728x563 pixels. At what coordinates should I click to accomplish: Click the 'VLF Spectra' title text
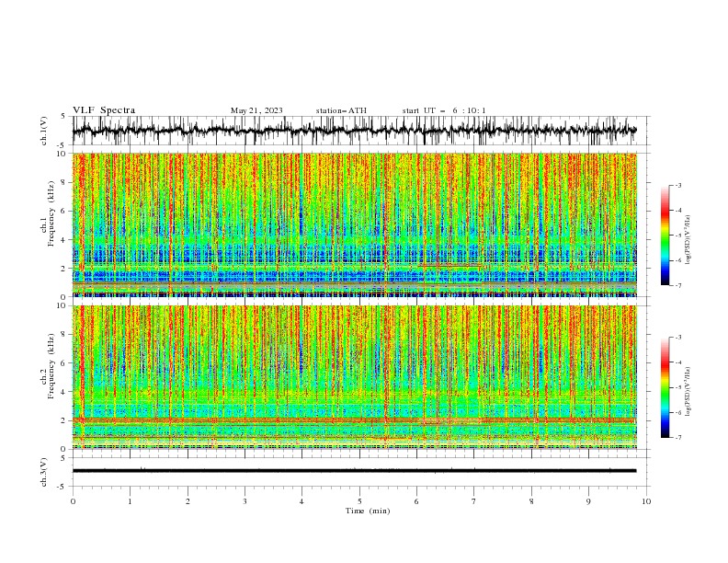tap(104, 110)
